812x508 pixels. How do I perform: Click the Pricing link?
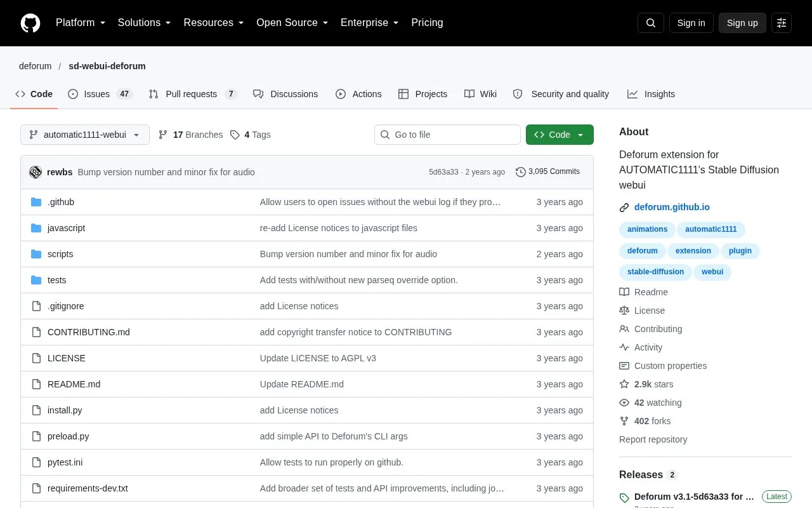427,23
